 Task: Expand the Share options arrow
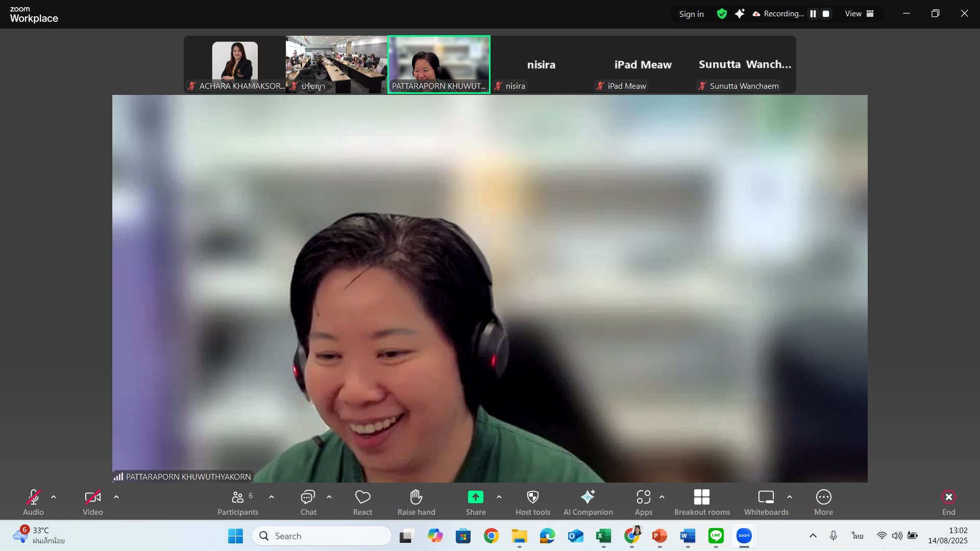pyautogui.click(x=499, y=496)
